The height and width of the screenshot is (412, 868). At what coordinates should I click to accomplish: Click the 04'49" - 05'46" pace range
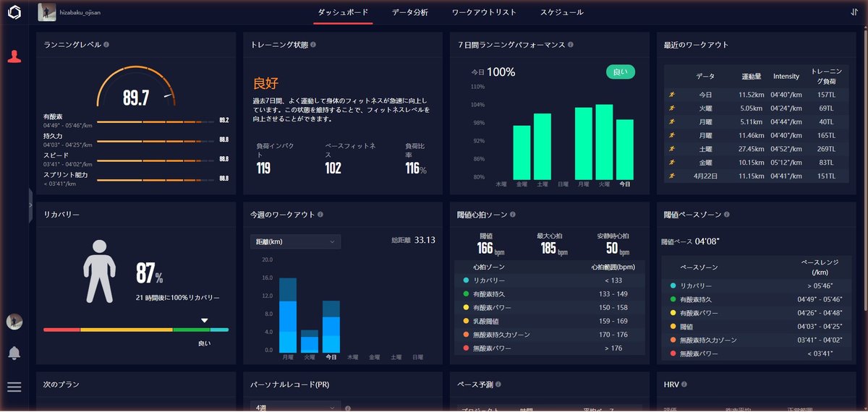pyautogui.click(x=820, y=299)
